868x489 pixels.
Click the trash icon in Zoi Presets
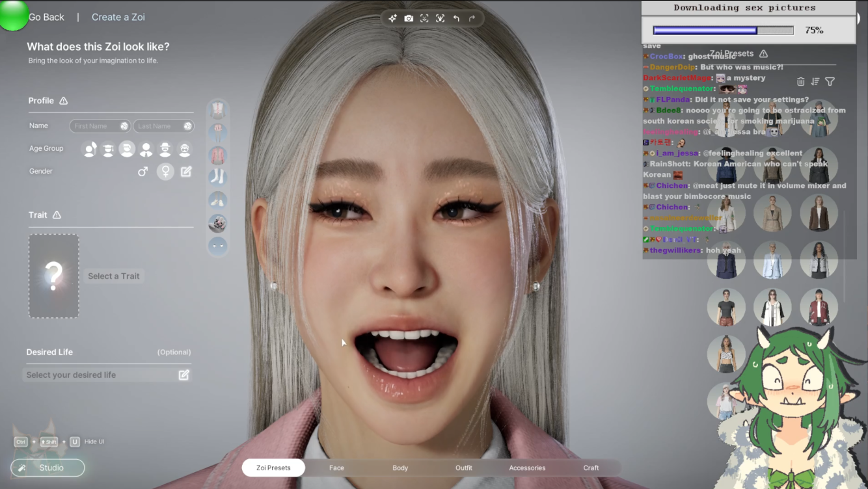(800, 82)
